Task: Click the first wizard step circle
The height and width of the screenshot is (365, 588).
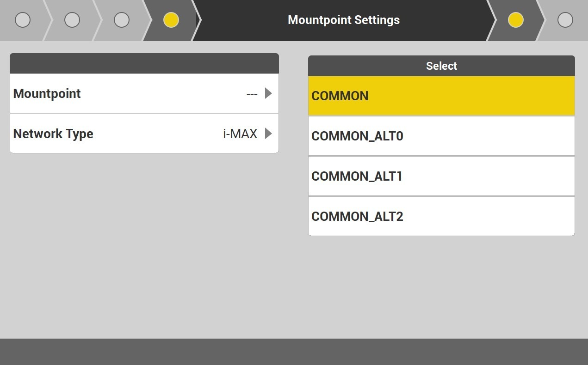Action: 23,20
